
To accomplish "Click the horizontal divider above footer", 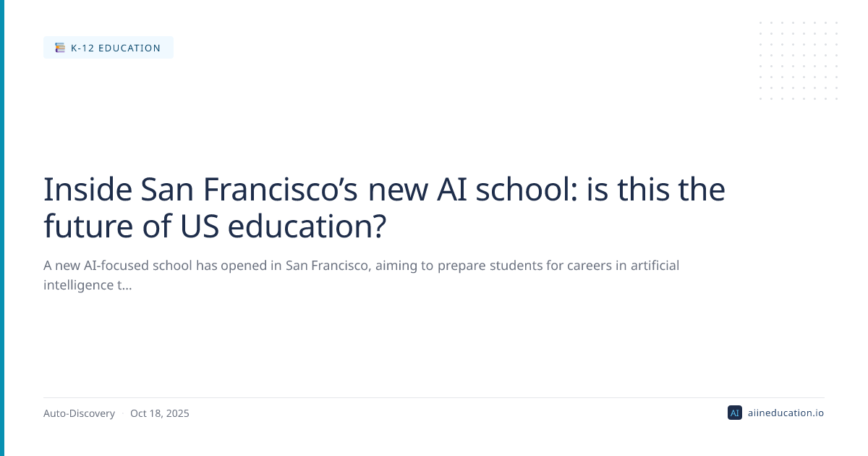I will pyautogui.click(x=434, y=397).
